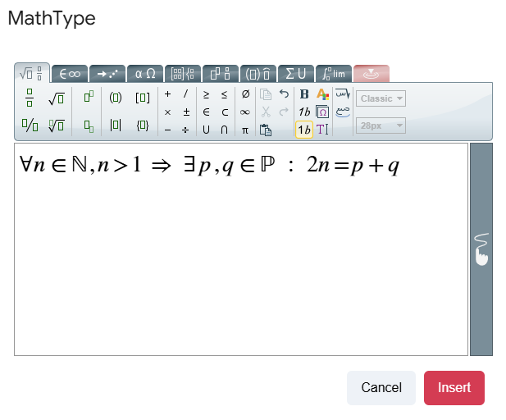Switch to the matrices tab

tap(183, 73)
